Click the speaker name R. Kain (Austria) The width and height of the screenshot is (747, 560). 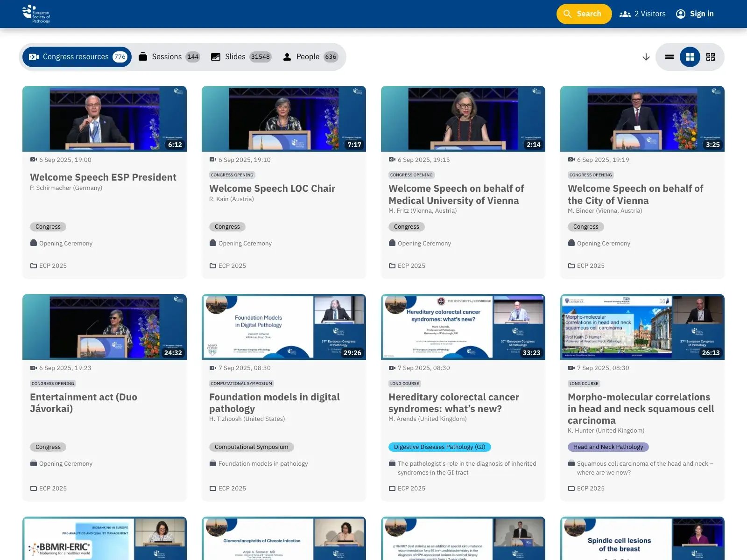(x=232, y=199)
